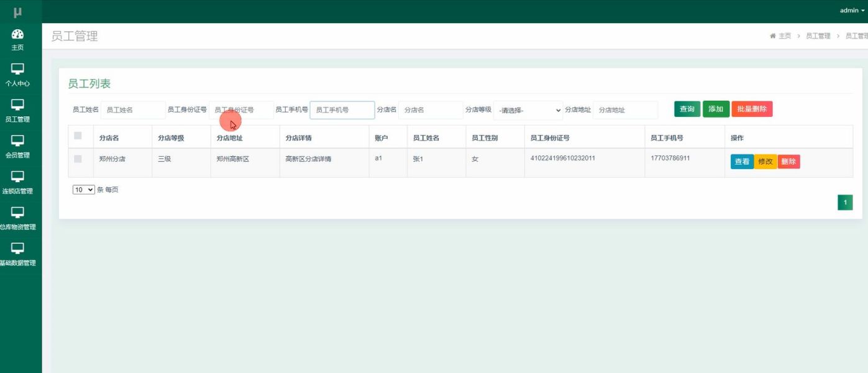The height and width of the screenshot is (373, 868).
Task: Expand the 分店等级 请选择 dropdown
Action: click(528, 110)
